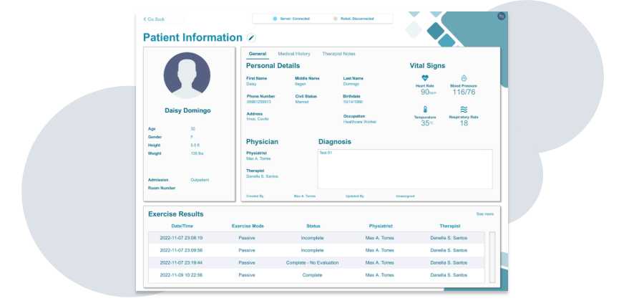Select the row dated 2022-11-07 23:19:44
The width and height of the screenshot is (644, 301).
tap(316, 262)
